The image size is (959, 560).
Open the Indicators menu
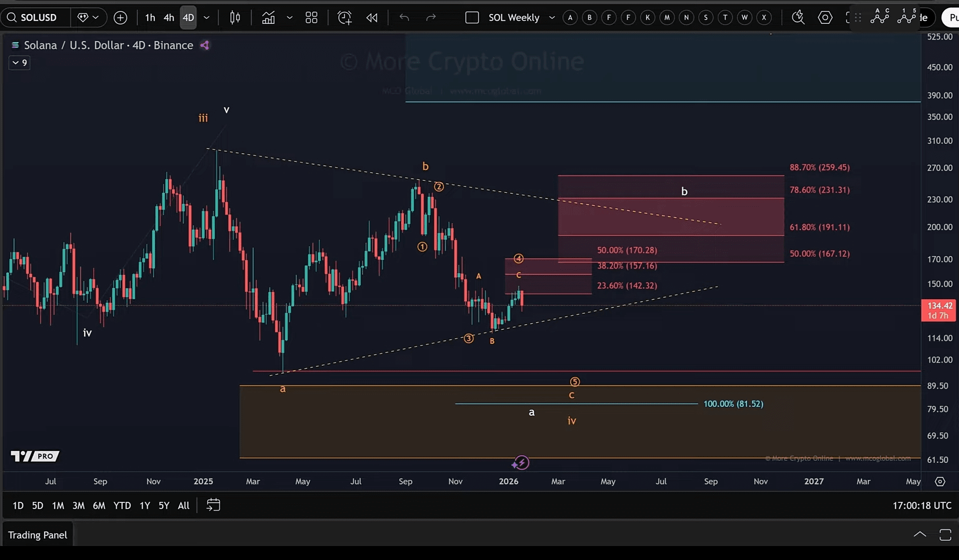[268, 18]
